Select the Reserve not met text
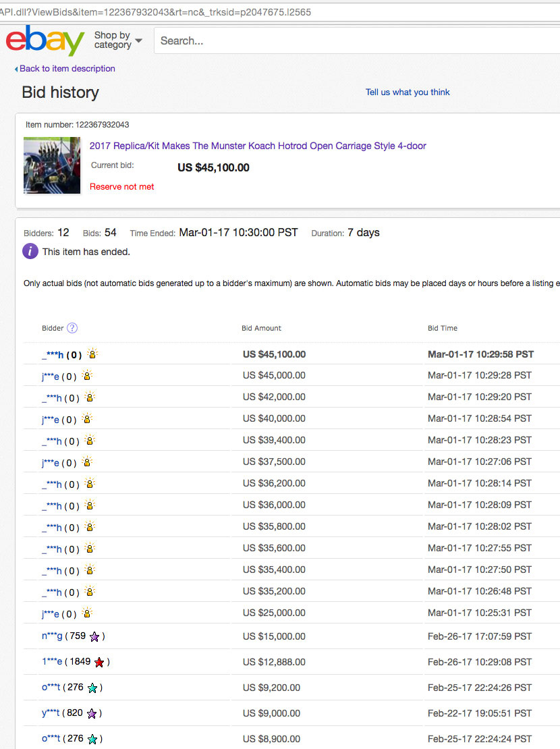This screenshot has width=560, height=749. [122, 187]
